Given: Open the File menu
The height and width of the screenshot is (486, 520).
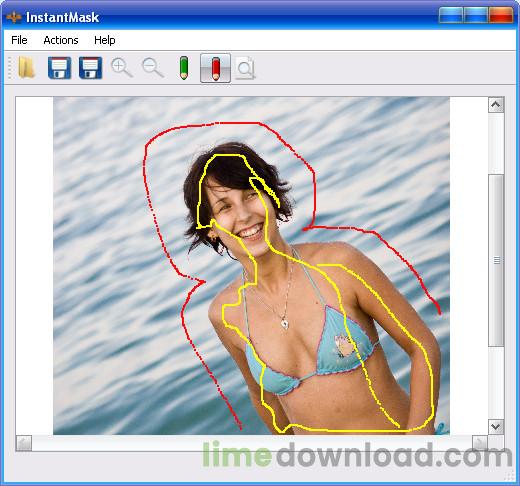Looking at the screenshot, I should (x=19, y=40).
